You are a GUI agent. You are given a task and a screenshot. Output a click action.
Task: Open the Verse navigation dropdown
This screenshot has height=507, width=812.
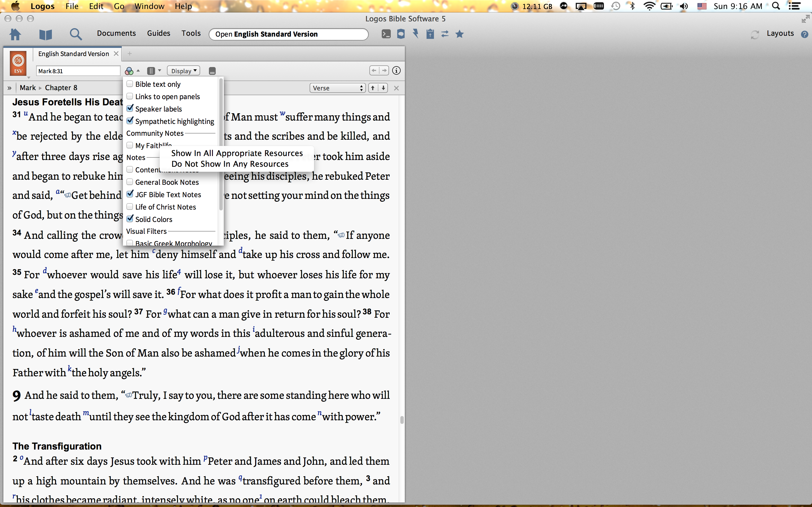(x=337, y=88)
